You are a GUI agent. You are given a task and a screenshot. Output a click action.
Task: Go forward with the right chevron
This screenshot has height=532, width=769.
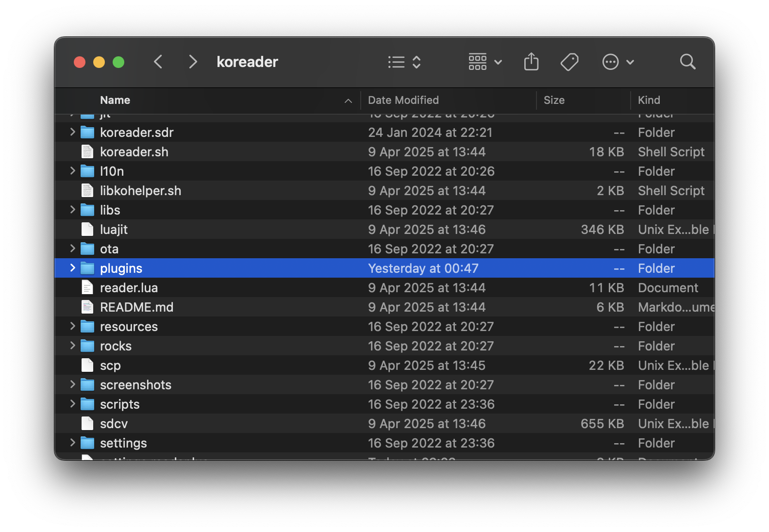[x=193, y=62]
